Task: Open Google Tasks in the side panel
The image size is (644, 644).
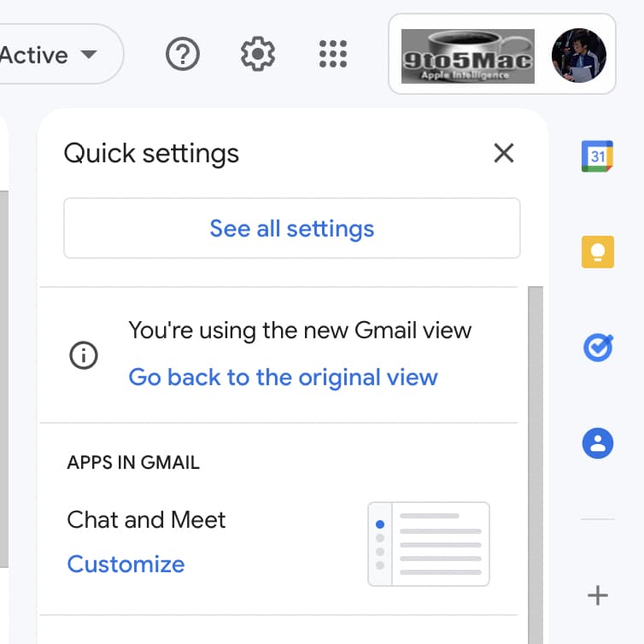Action: click(597, 348)
